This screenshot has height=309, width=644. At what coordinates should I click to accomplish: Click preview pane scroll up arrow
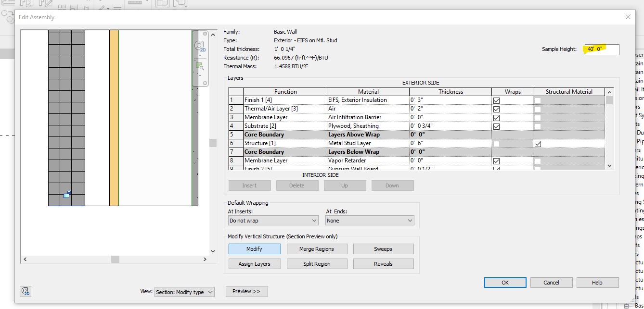click(x=213, y=34)
